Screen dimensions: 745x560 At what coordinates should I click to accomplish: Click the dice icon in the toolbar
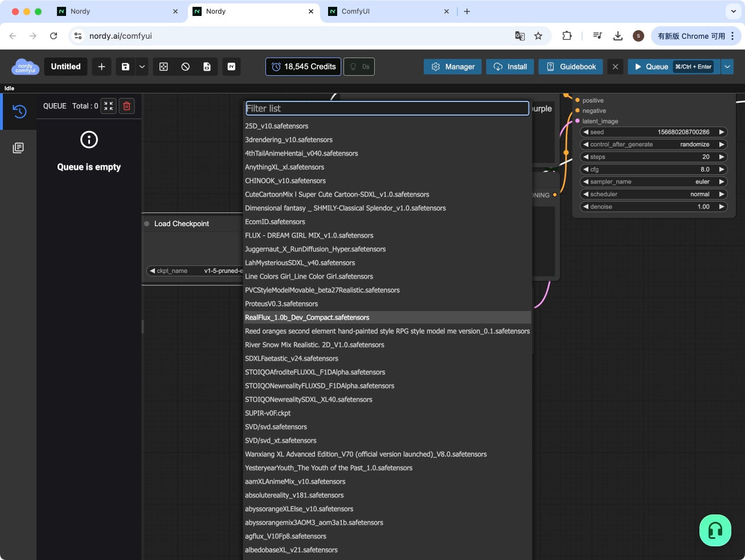pyautogui.click(x=163, y=67)
